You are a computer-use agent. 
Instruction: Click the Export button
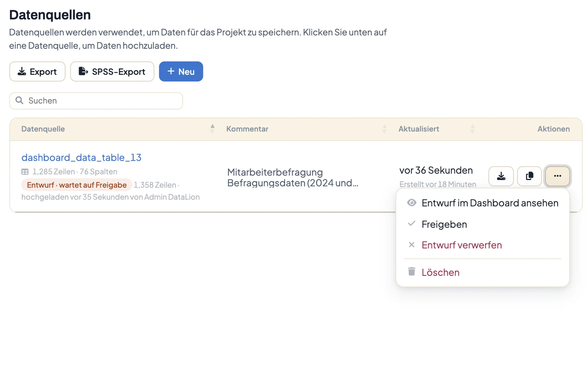[37, 71]
